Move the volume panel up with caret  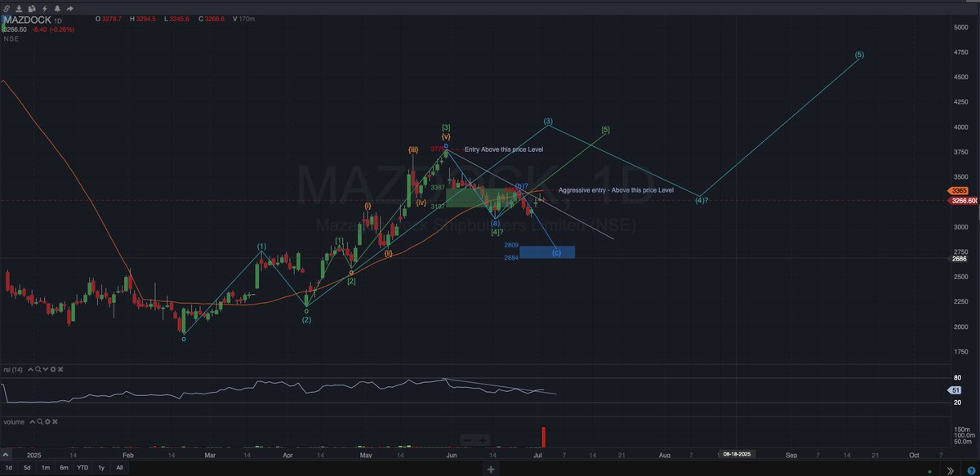pyautogui.click(x=33, y=422)
